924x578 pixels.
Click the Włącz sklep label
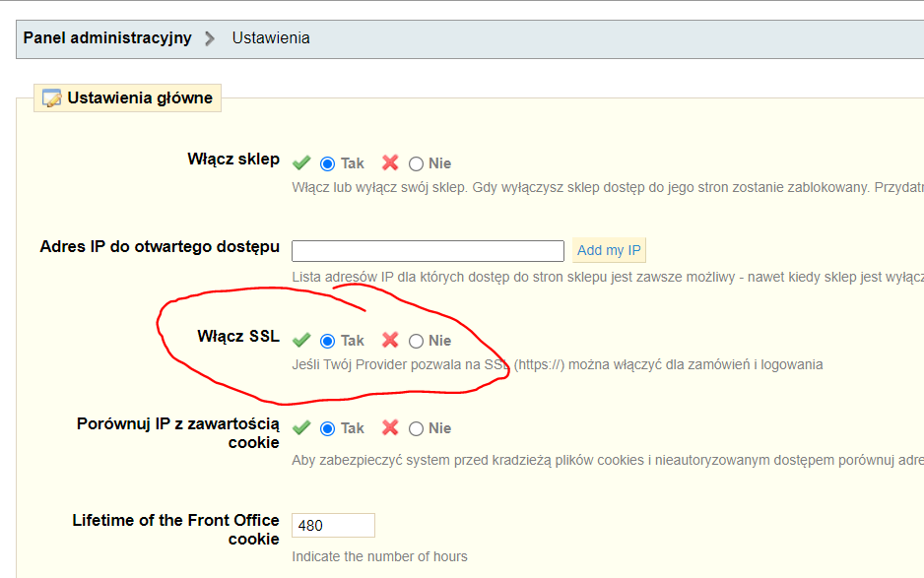tap(233, 160)
